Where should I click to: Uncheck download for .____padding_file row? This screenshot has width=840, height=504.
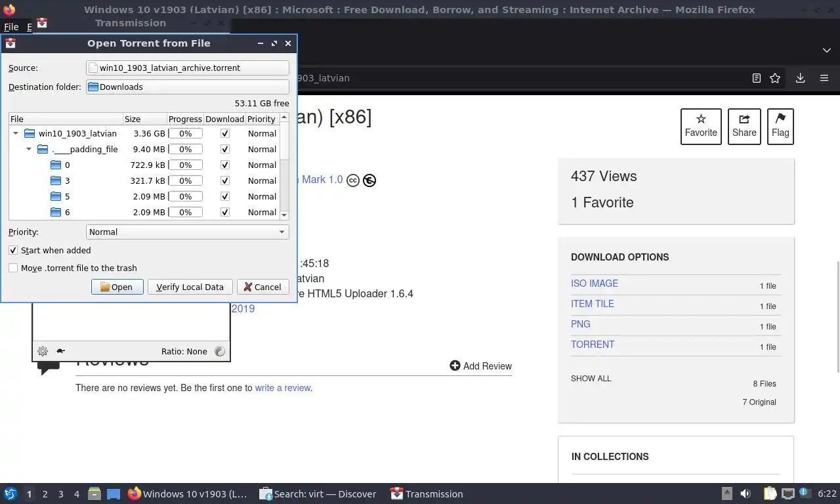225,149
